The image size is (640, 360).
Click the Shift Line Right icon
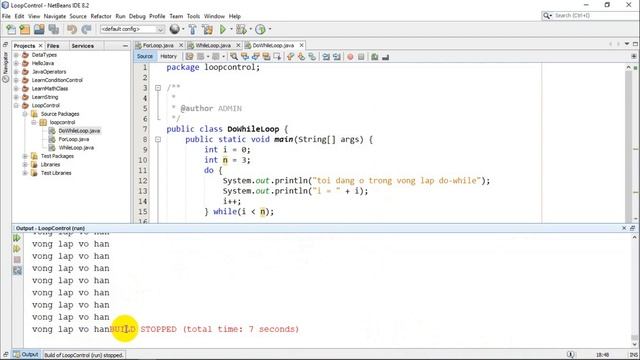(x=337, y=57)
